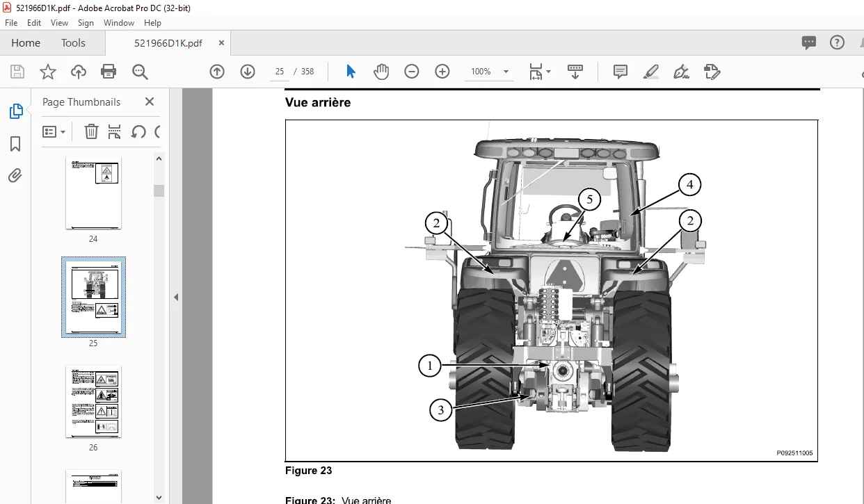Click the thumbnail label 26

(93, 448)
